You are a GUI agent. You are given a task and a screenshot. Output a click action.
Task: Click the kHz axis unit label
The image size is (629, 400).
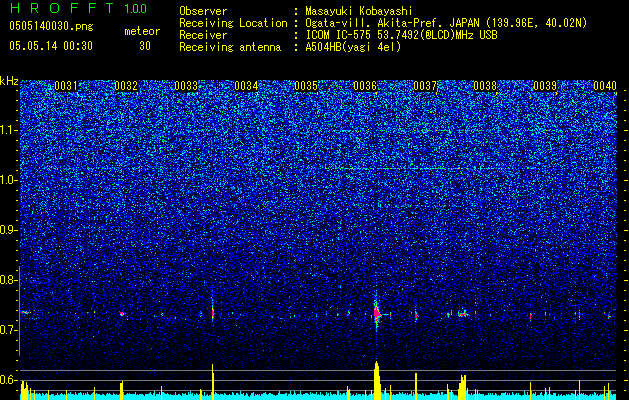pos(9,81)
